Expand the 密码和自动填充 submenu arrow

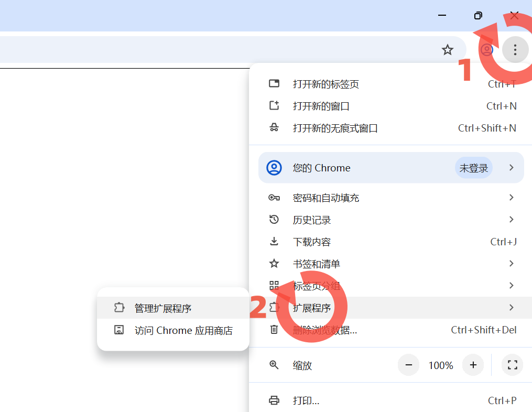point(512,198)
